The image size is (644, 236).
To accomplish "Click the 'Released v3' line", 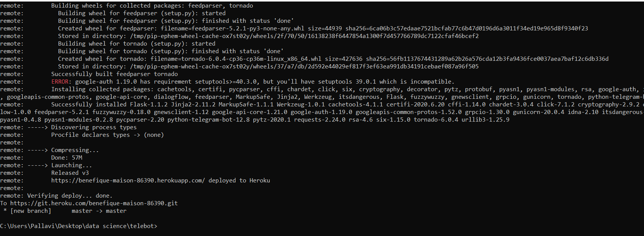I will click(x=70, y=173).
